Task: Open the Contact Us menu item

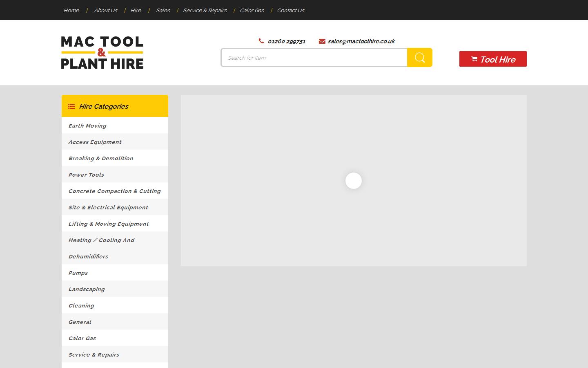Action: [290, 10]
